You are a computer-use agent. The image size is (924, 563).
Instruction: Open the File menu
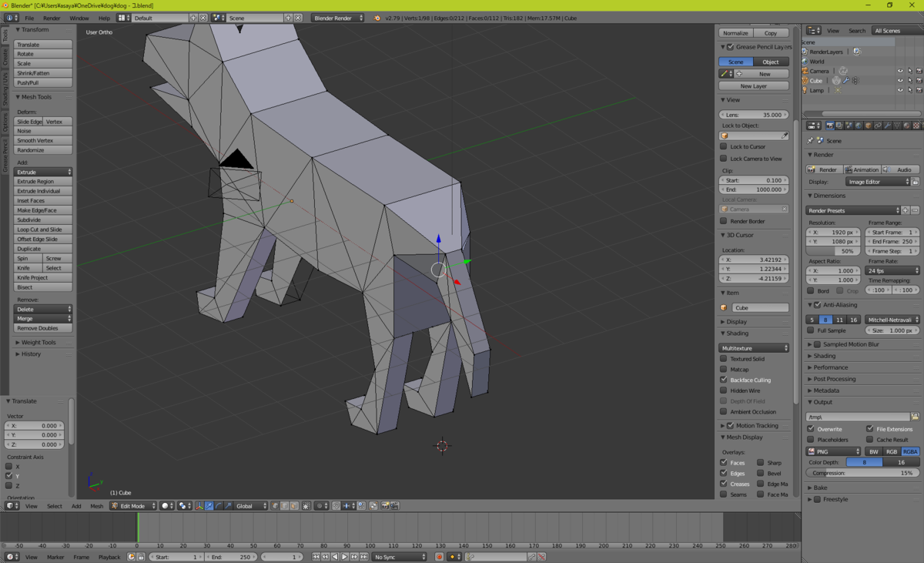[x=29, y=18]
